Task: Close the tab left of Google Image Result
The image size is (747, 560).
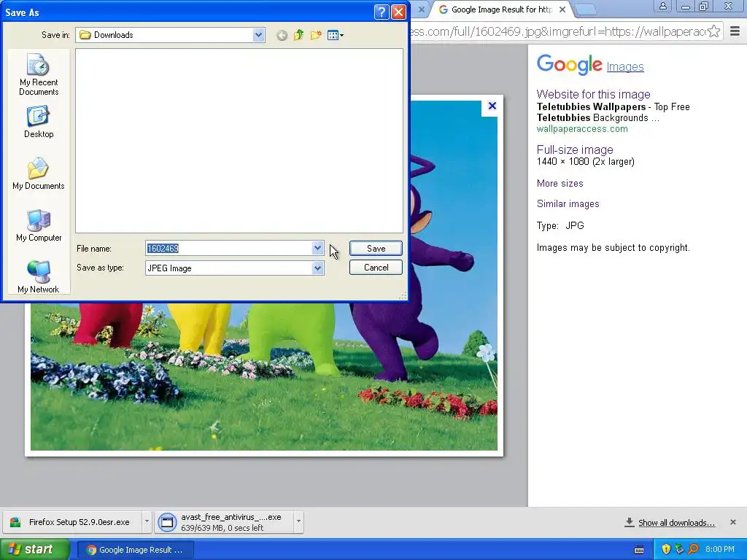Action: [x=421, y=9]
